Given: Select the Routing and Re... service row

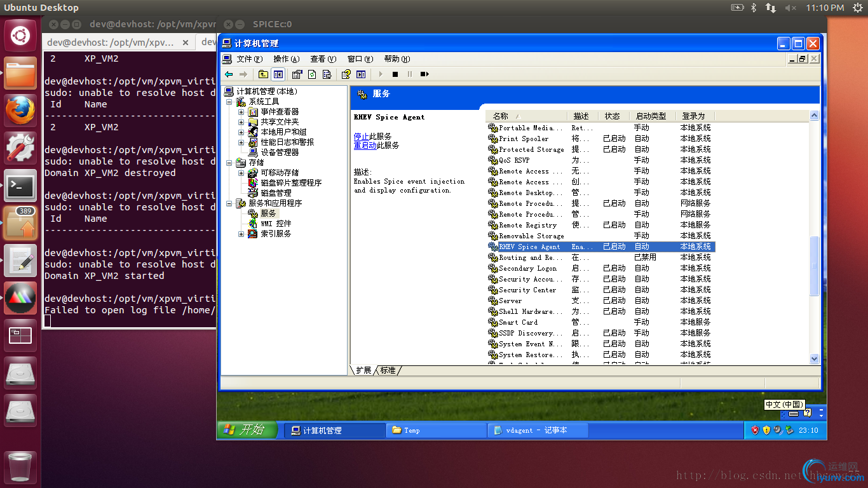Looking at the screenshot, I should coord(601,257).
